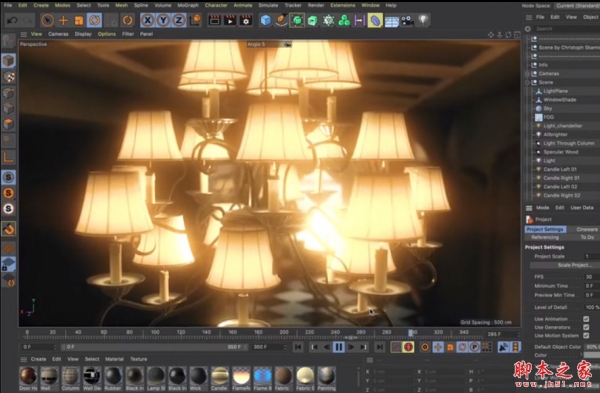
Task: Click the green Subdivision Surface generator icon
Action: [297, 20]
